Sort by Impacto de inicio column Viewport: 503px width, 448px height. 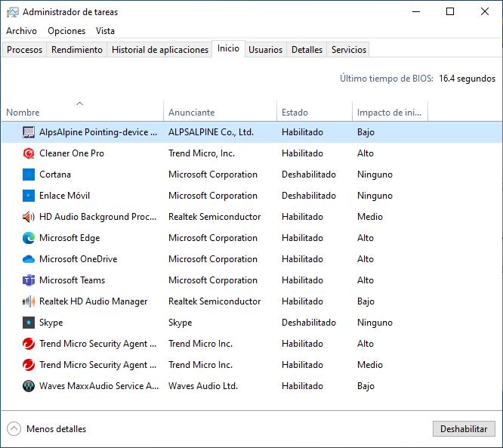pos(389,113)
